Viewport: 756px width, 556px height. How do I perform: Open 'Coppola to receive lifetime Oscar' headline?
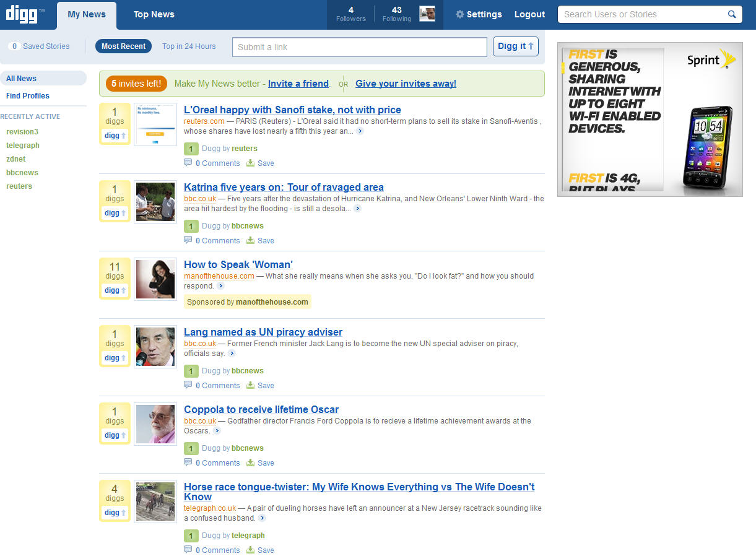tap(261, 409)
